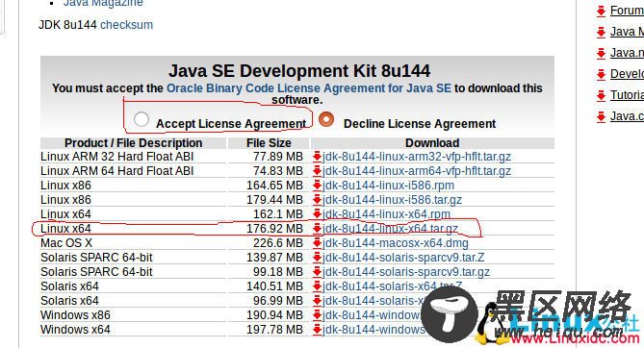Click download arrow icon for linux-arm64 file
Screen dimensions: 644x348
[x=317, y=171]
